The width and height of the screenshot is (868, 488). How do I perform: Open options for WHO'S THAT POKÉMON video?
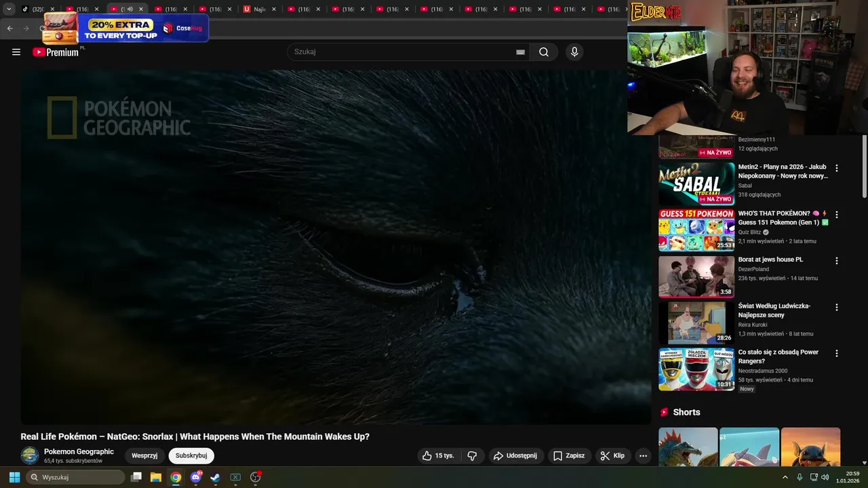coord(836,214)
